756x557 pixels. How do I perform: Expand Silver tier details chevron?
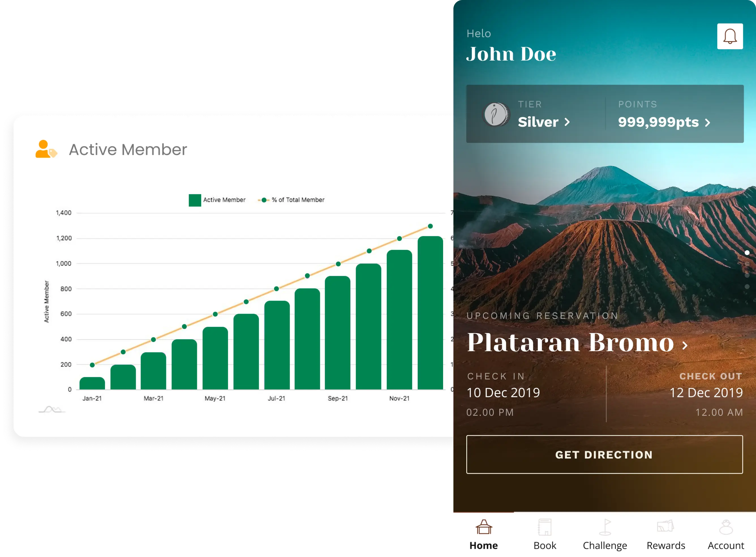tap(567, 122)
